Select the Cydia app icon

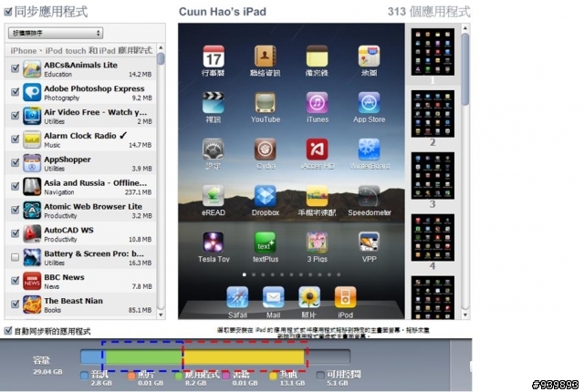[266, 150]
